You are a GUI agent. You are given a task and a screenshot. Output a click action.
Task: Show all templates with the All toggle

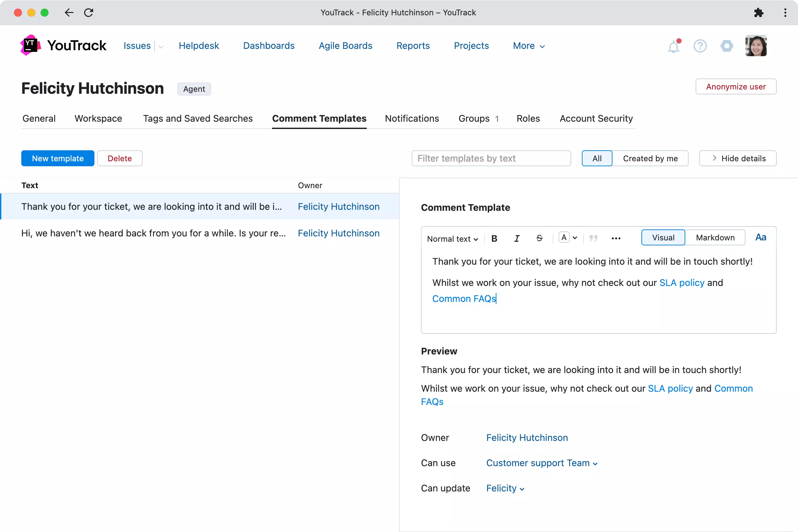(597, 158)
